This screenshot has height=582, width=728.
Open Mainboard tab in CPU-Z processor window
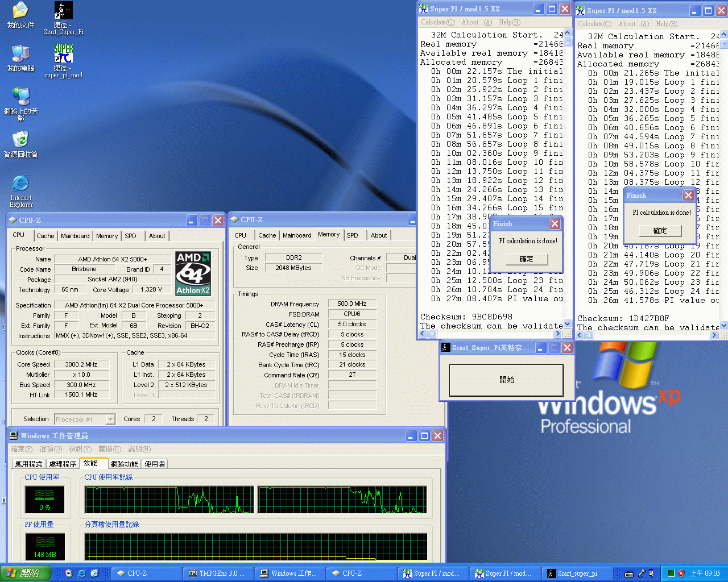(x=75, y=236)
